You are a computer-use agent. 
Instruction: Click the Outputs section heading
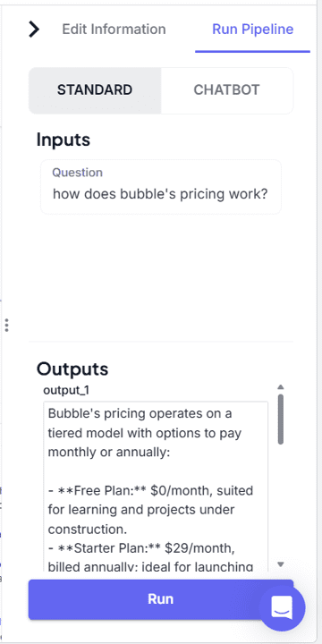pos(72,369)
